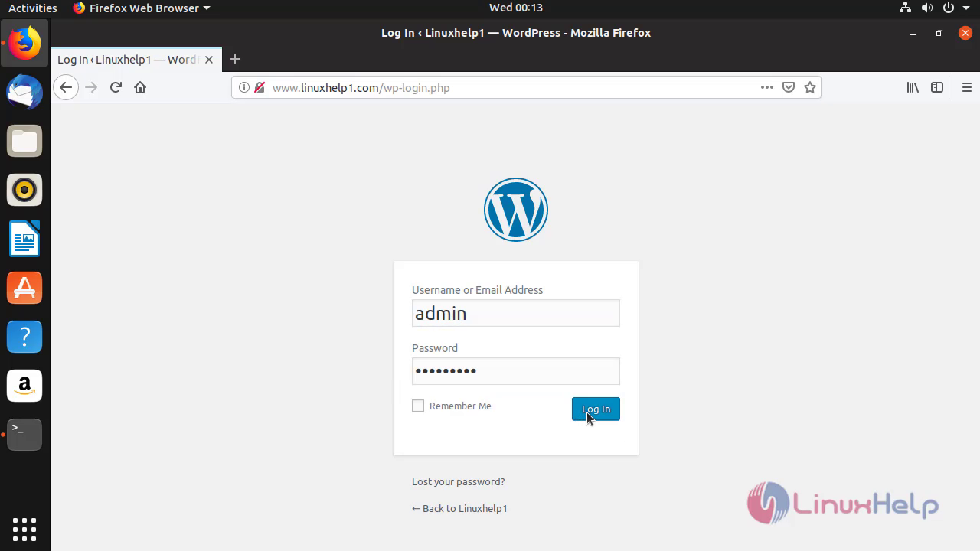The width and height of the screenshot is (980, 551).
Task: Click the insecure connection padlock icon
Action: (x=260, y=87)
